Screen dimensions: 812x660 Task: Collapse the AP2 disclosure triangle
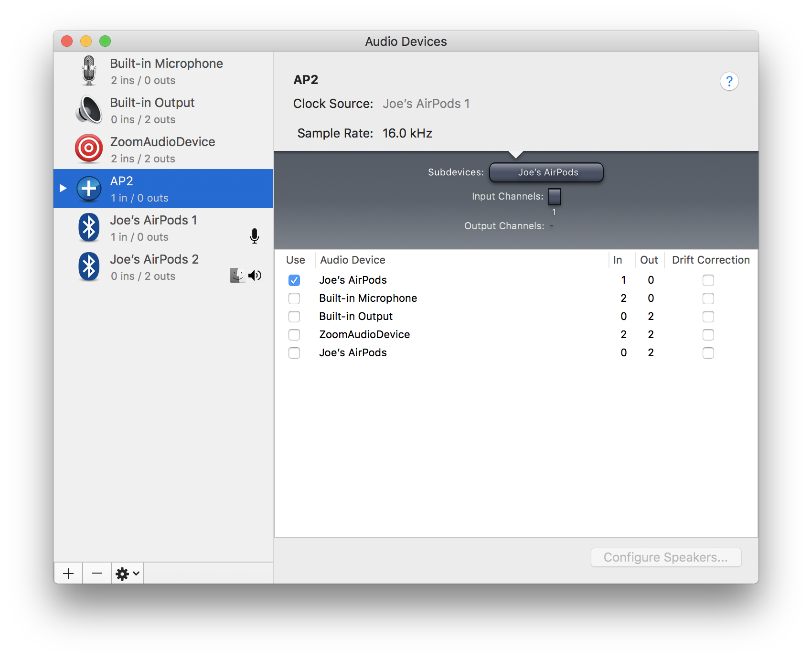click(x=63, y=188)
